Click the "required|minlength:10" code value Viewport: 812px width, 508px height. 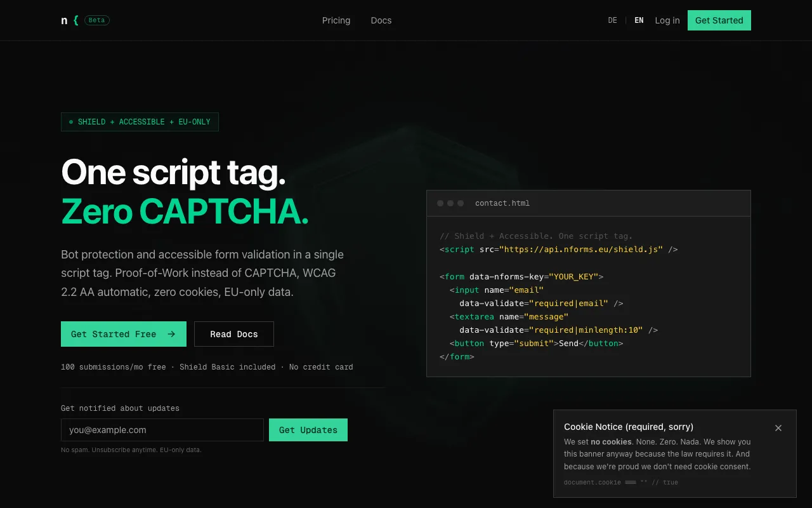[586, 330]
